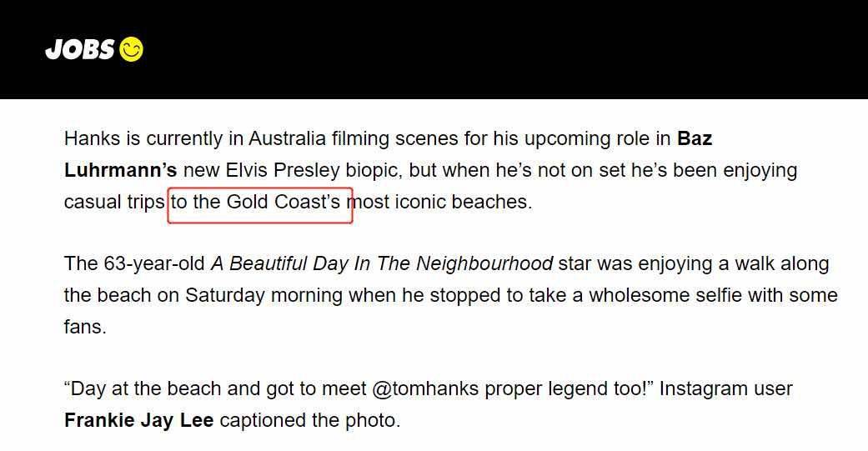Click the words proper legend too
The height and width of the screenshot is (451, 868).
coord(569,388)
